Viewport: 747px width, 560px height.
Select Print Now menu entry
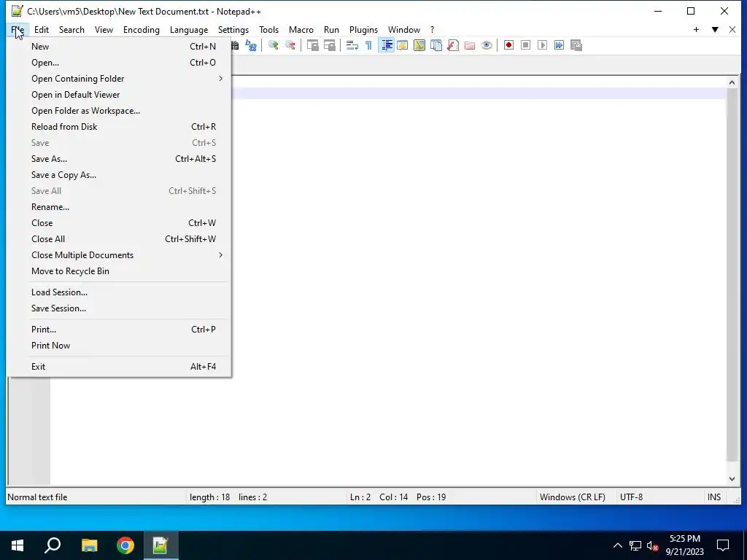119,346
